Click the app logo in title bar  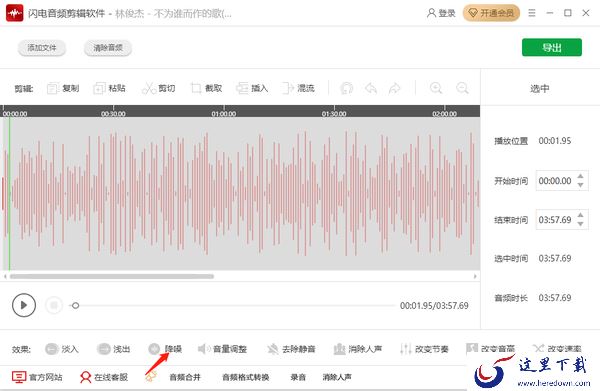[x=15, y=13]
